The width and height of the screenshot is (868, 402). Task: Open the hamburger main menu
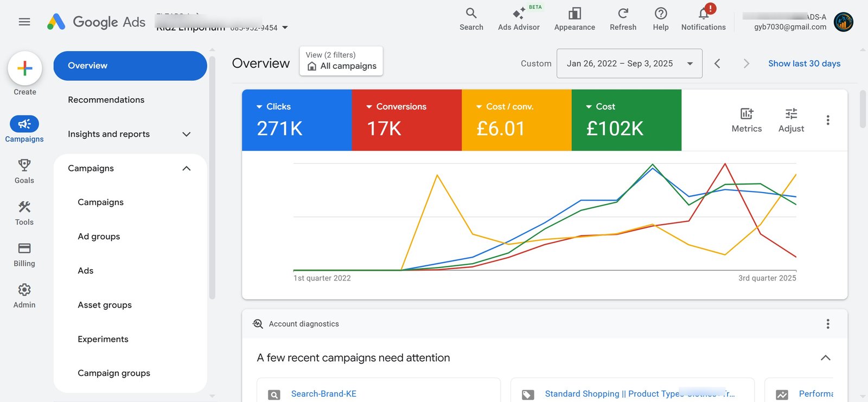24,22
